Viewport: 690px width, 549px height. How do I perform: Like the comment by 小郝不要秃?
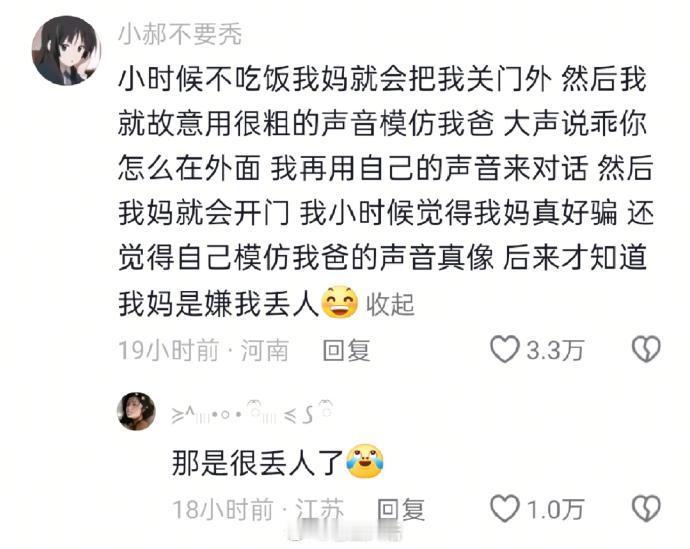click(505, 350)
